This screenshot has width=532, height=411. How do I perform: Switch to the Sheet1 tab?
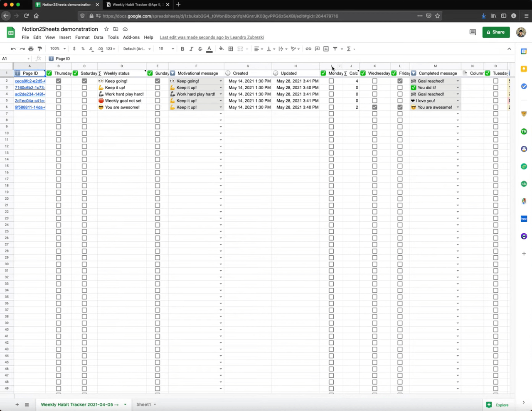click(x=143, y=404)
